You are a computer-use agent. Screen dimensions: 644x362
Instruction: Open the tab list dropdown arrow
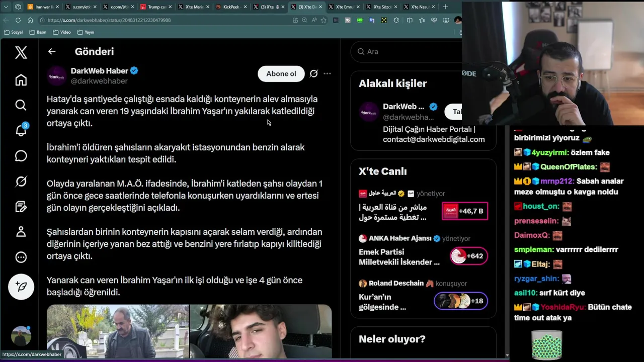click(x=6, y=7)
